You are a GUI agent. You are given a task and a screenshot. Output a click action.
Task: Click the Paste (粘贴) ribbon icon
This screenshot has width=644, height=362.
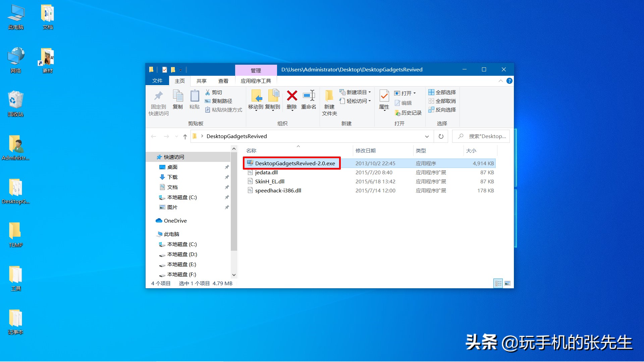195,96
